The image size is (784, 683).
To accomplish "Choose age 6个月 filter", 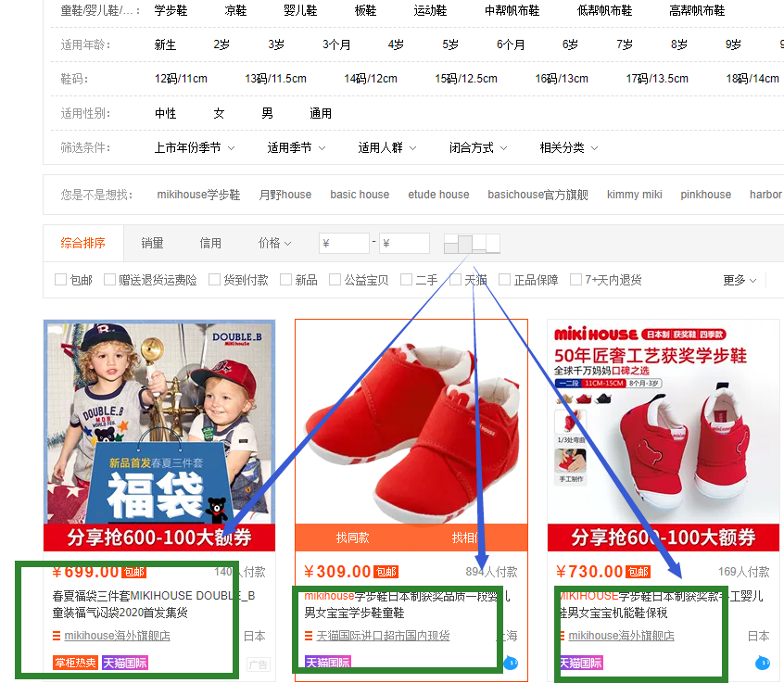I will click(511, 45).
